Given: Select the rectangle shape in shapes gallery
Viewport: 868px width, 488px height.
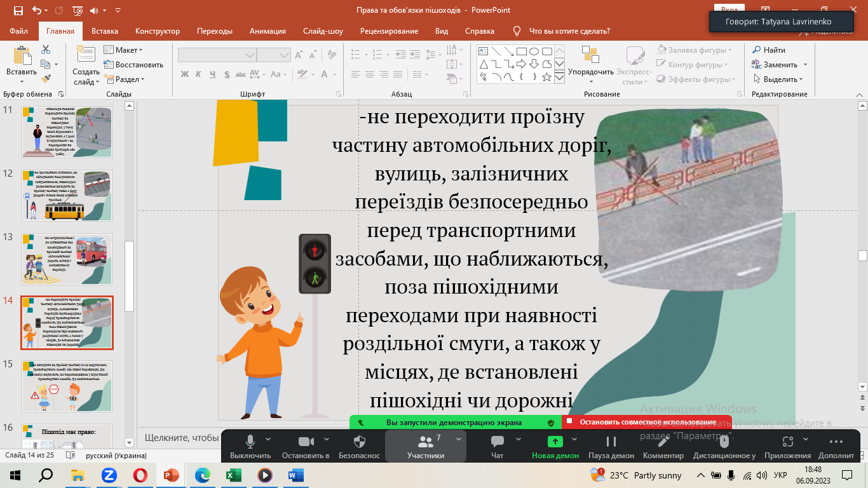Looking at the screenshot, I should 521,51.
